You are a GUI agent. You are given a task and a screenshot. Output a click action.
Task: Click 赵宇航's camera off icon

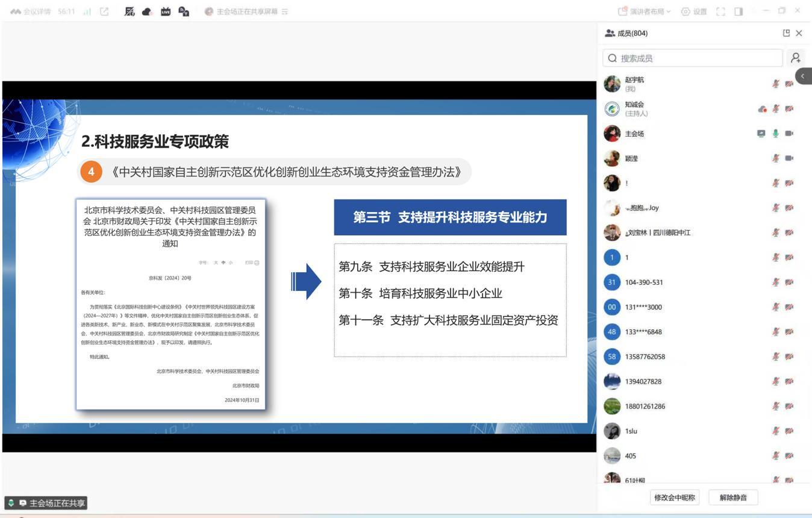pyautogui.click(x=789, y=84)
